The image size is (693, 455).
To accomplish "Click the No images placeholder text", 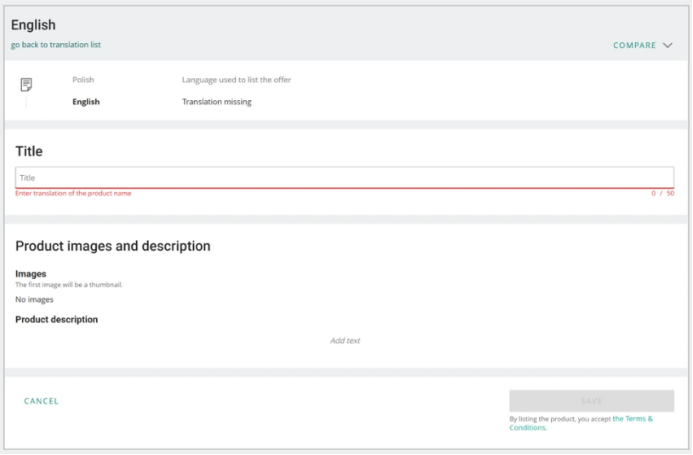I will [34, 299].
